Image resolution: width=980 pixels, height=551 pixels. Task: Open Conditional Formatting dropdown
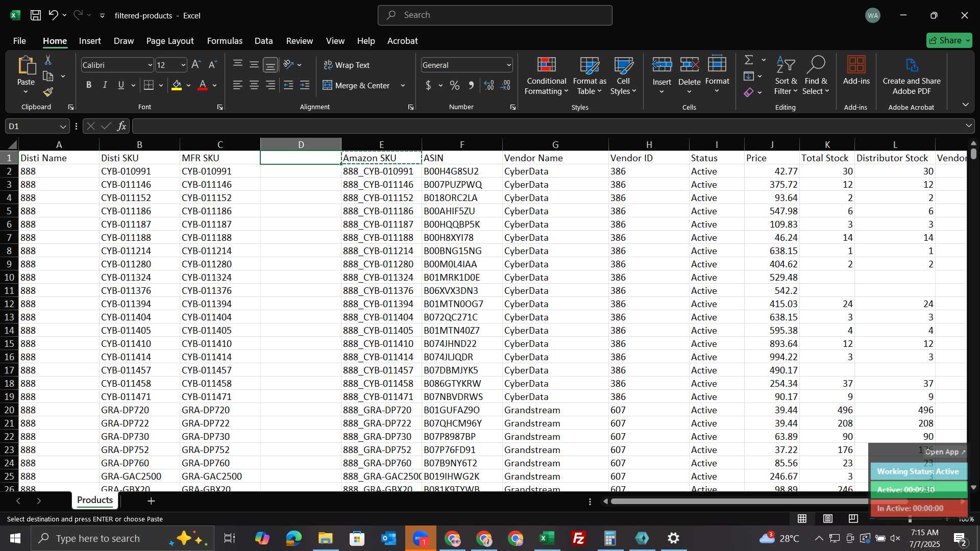[x=546, y=76]
